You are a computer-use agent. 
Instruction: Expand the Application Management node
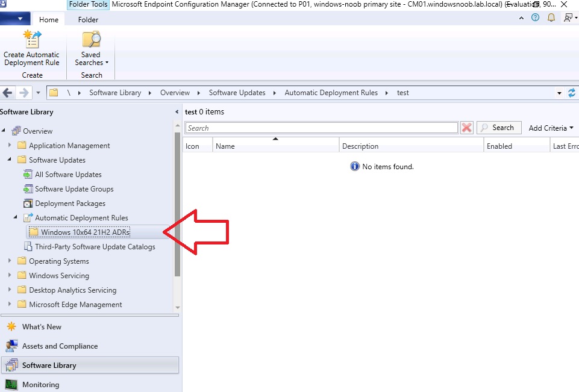tap(10, 146)
